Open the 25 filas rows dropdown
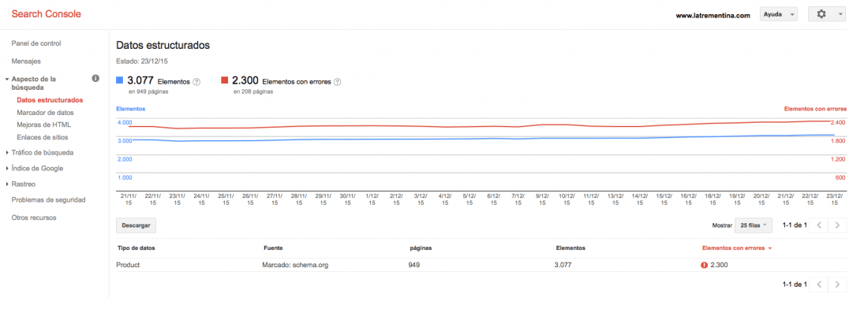Viewport: 868px width, 335px height. (753, 225)
